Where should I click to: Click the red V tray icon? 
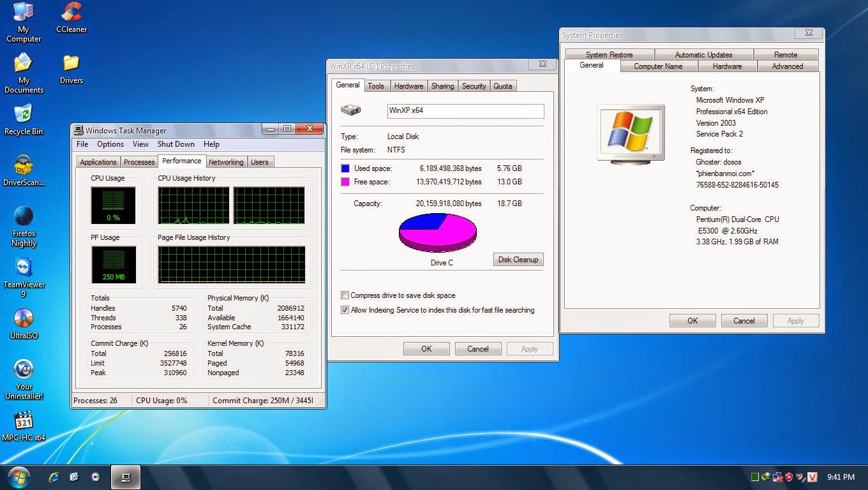pos(812,477)
